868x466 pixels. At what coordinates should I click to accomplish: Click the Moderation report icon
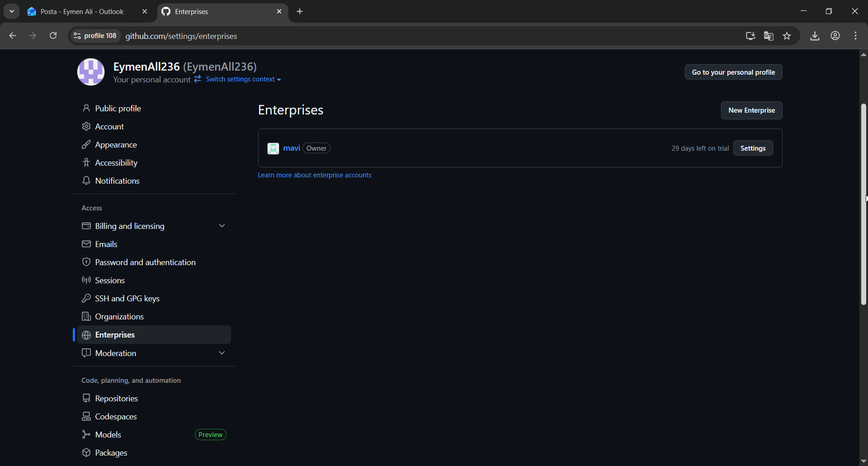coord(86,353)
